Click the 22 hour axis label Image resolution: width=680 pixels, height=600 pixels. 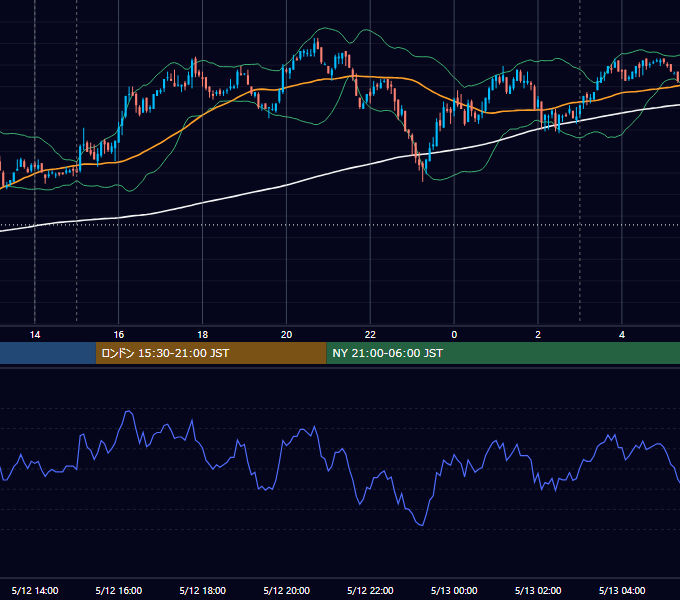pyautogui.click(x=370, y=335)
